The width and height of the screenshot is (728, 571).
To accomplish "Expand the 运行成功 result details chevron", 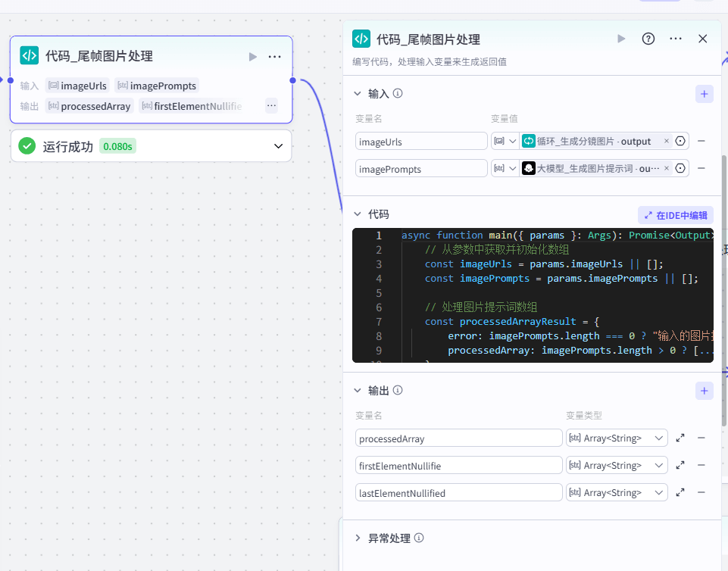I will 278,146.
